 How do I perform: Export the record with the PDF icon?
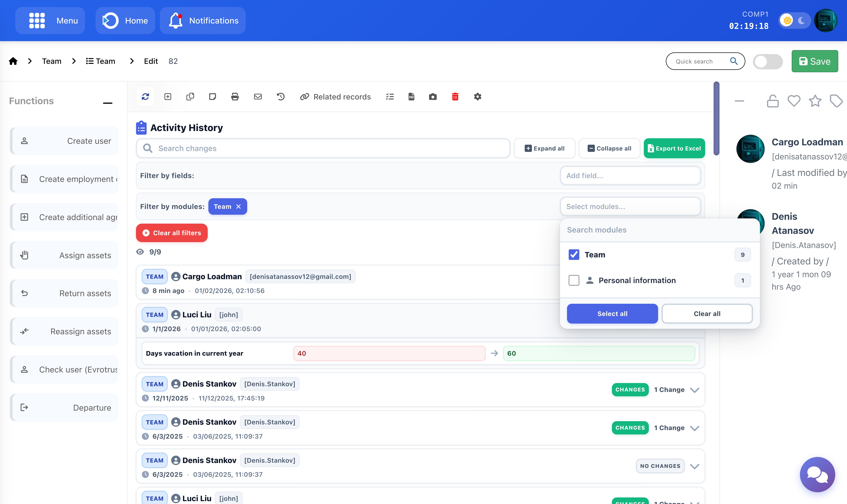tap(411, 97)
